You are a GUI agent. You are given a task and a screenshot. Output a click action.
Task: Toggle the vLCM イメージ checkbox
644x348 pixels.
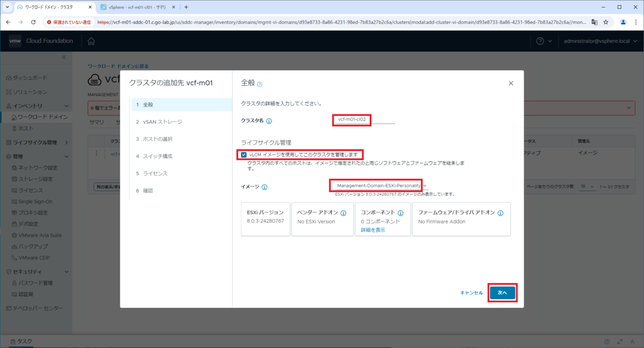coord(244,155)
